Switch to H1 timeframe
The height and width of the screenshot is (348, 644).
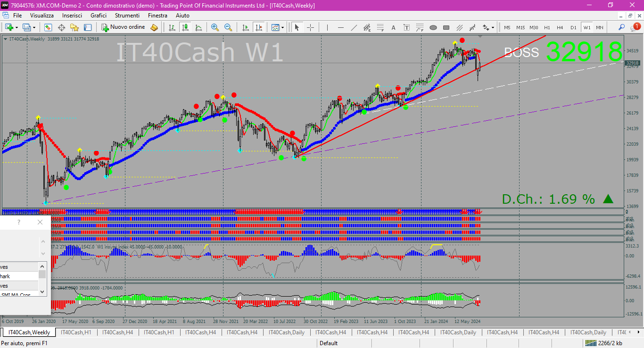[547, 27]
